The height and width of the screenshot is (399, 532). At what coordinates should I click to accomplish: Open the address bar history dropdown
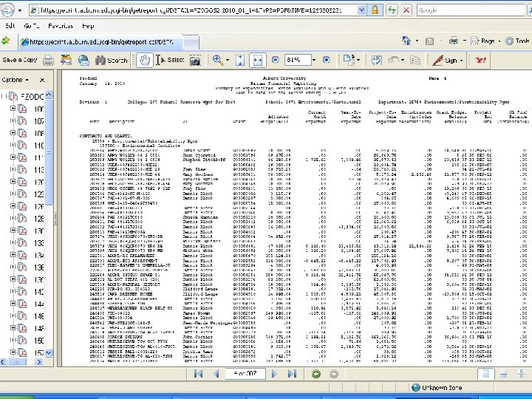(361, 10)
